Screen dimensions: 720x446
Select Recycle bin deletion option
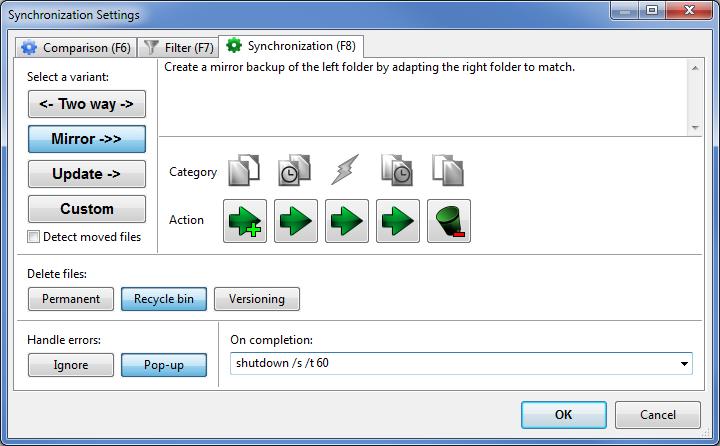click(x=163, y=299)
